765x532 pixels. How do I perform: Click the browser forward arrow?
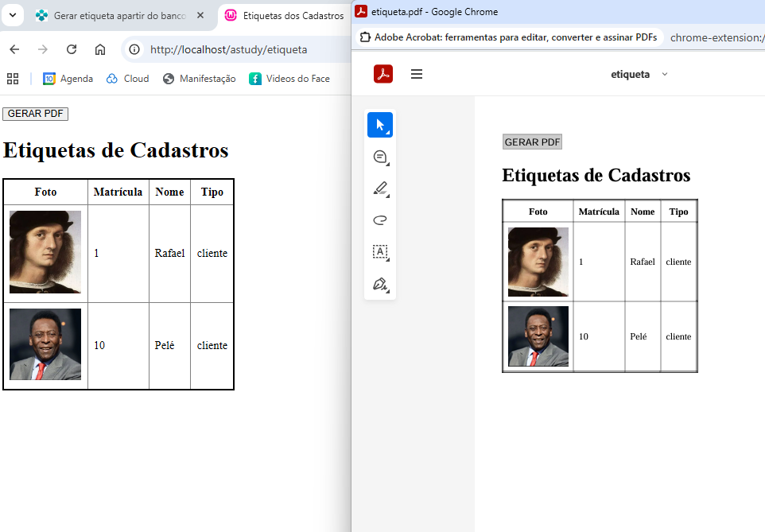point(43,49)
